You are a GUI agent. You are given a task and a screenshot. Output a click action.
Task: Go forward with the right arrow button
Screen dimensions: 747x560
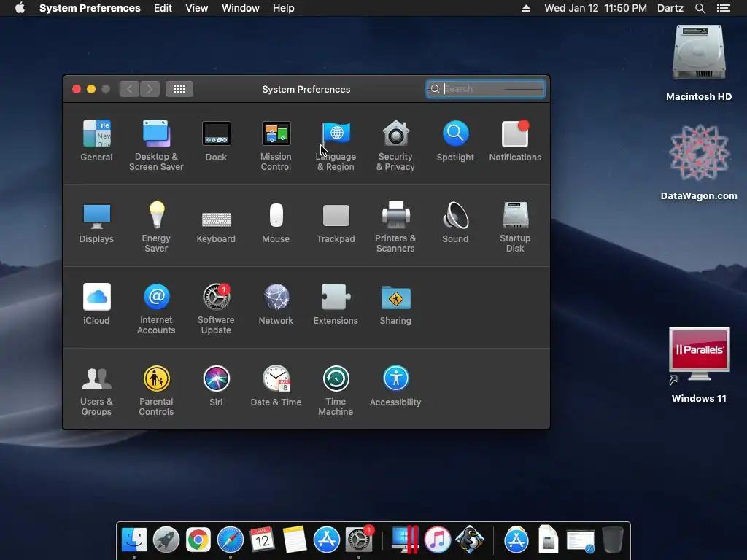pos(150,89)
